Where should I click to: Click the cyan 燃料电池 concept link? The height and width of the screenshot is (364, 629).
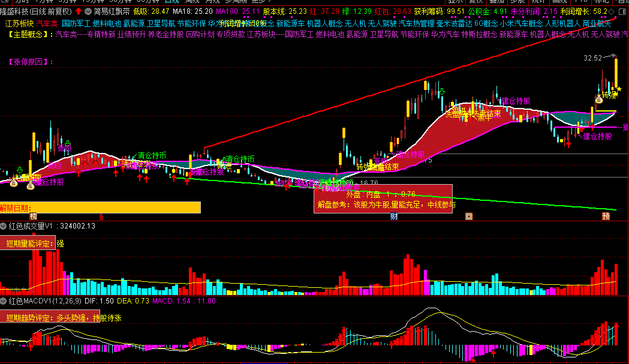pyautogui.click(x=107, y=23)
